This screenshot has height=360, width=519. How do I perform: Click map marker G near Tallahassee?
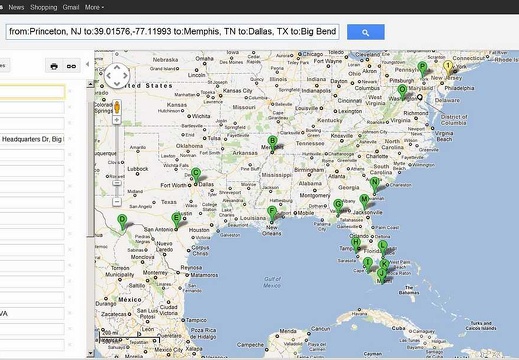coord(338,208)
